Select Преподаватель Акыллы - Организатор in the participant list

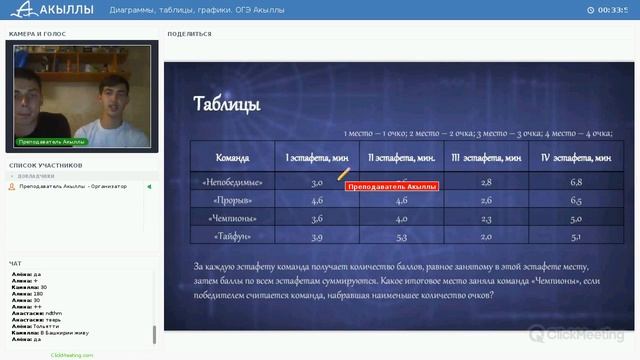coord(73,186)
